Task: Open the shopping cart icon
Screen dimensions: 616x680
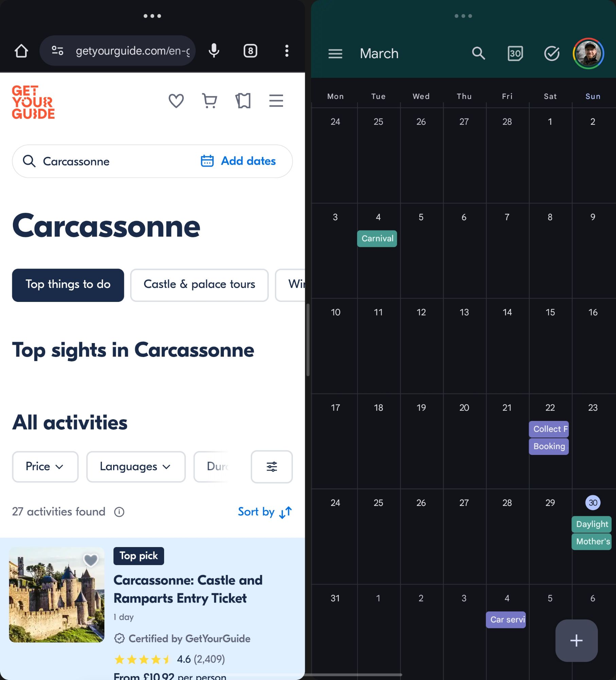Action: pos(210,101)
